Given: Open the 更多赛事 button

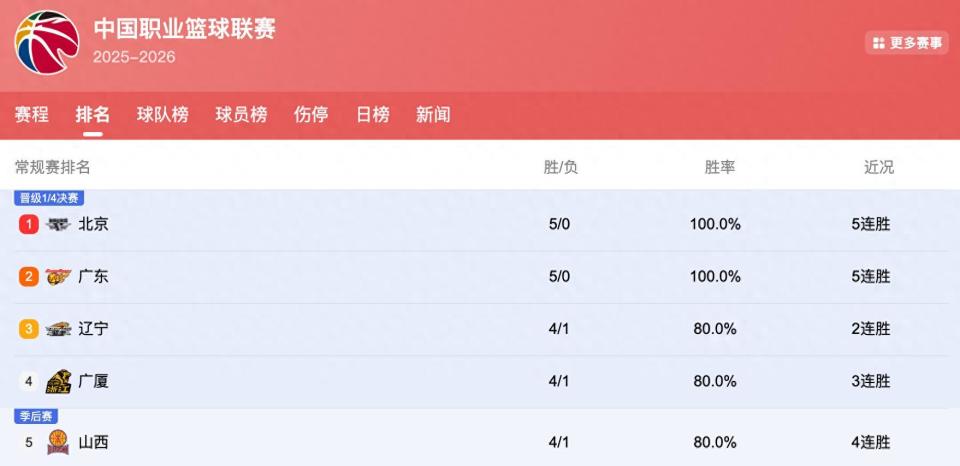Looking at the screenshot, I should point(907,43).
